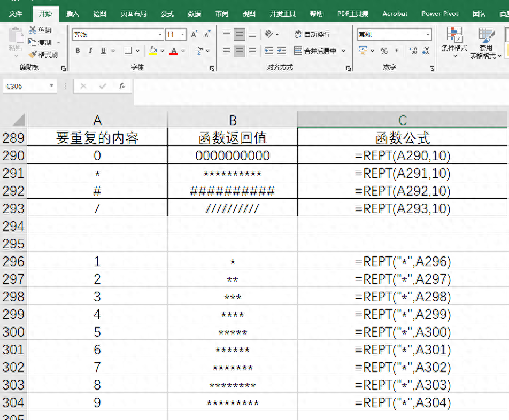This screenshot has width=509, height=420.
Task: Select column B header
Action: (233, 120)
